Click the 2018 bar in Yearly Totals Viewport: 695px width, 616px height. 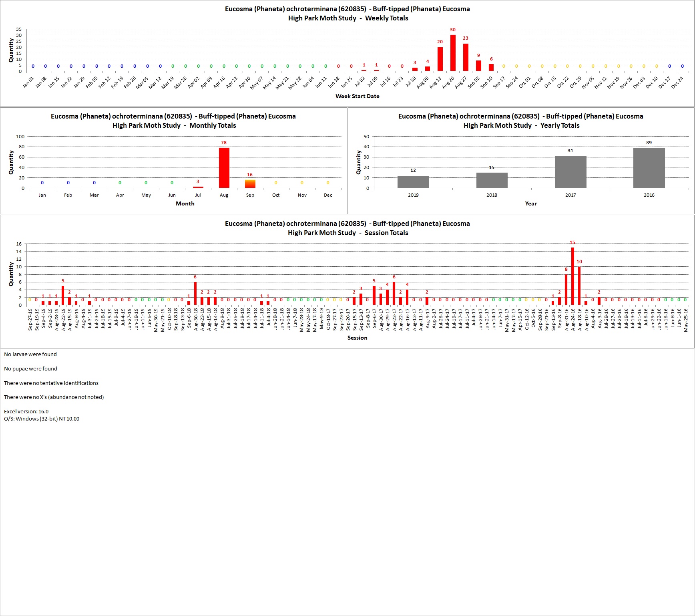point(492,180)
